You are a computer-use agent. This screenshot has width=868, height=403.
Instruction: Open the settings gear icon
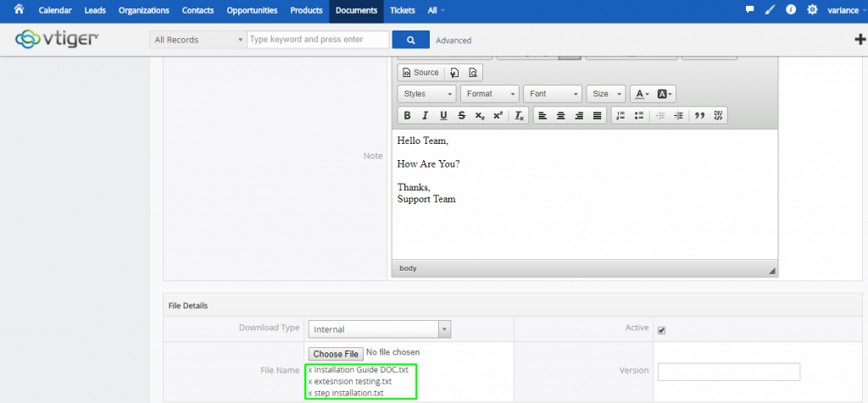click(x=812, y=10)
